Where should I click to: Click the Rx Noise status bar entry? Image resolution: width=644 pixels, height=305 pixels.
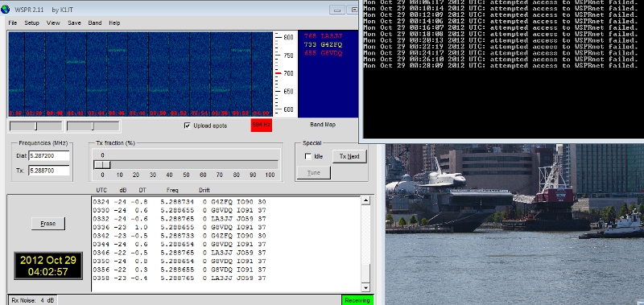(x=33, y=300)
